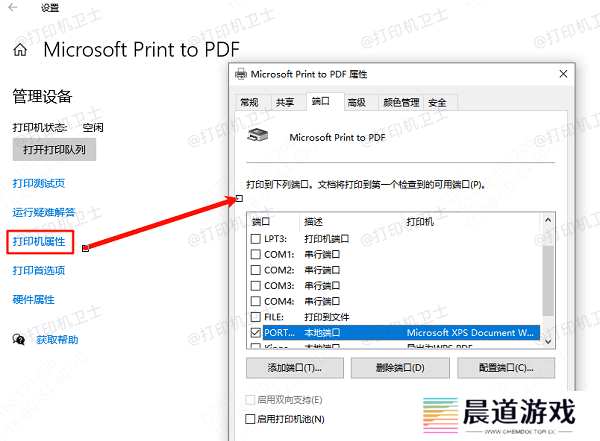Click the port list scroll down arrow

(x=548, y=341)
